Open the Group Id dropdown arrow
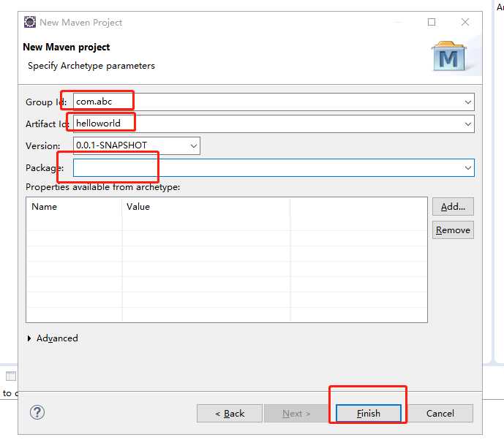Screen dimensions: 504x440 pos(467,102)
